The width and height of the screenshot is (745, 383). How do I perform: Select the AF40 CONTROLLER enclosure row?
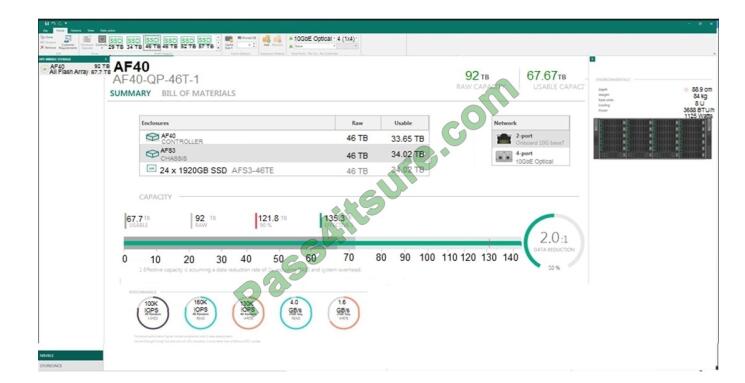284,138
